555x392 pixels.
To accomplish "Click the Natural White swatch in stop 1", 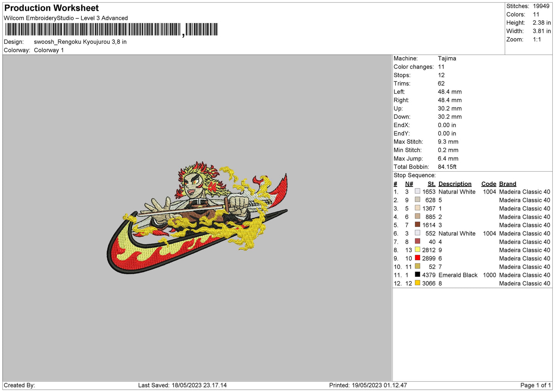I will click(x=417, y=191).
